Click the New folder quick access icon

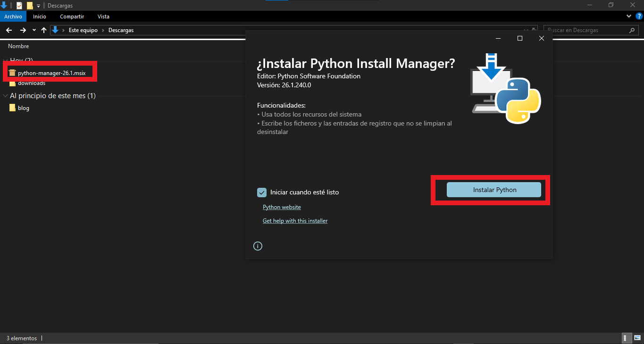point(30,6)
